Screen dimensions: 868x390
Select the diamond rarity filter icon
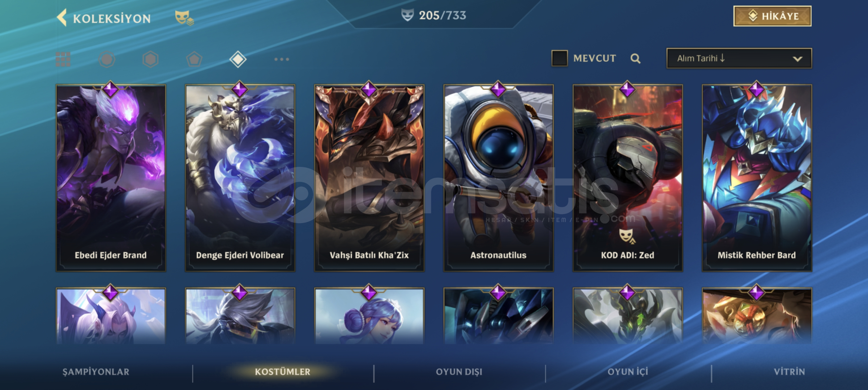click(x=238, y=59)
